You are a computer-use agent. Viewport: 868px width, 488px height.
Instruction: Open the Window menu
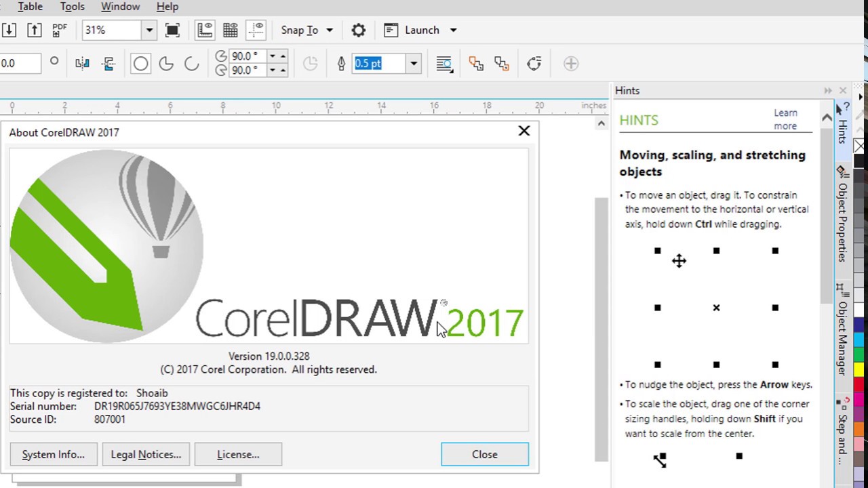[x=120, y=7]
